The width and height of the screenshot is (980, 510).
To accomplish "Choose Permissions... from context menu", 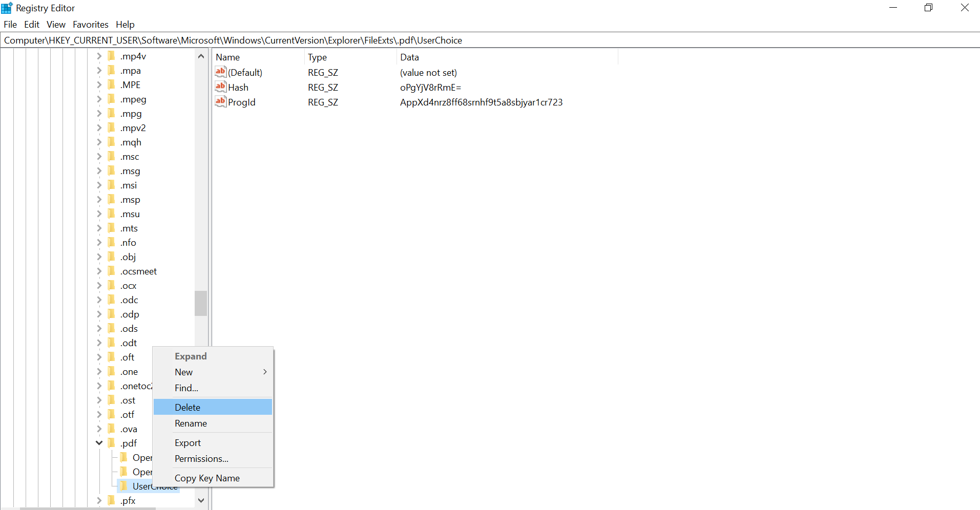I will (201, 459).
